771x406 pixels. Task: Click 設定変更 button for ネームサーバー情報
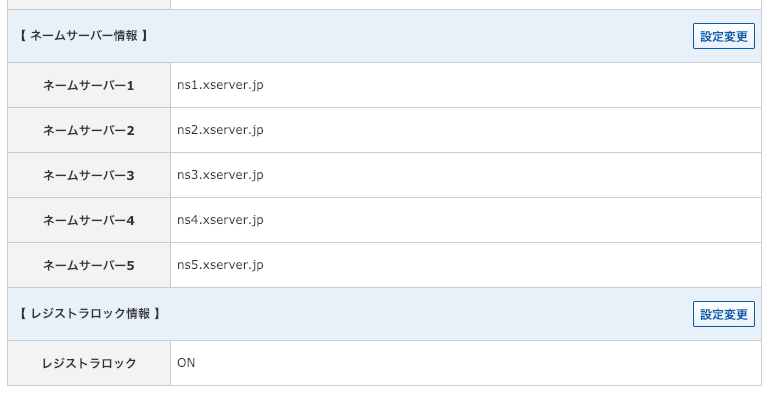723,36
